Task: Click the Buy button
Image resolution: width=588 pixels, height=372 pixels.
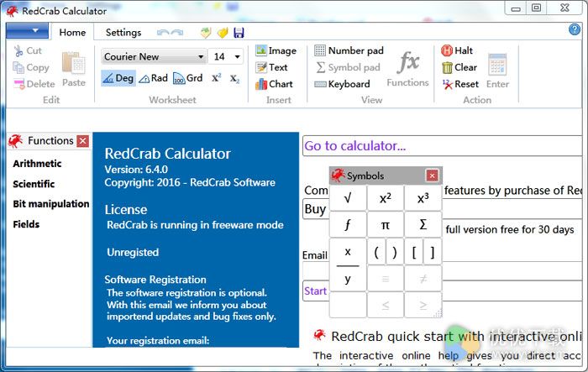Action: pos(315,209)
